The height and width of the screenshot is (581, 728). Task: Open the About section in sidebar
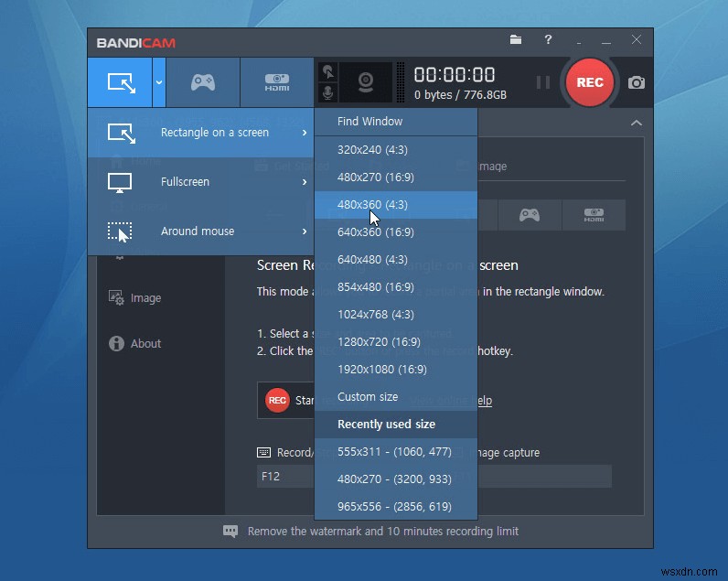pyautogui.click(x=145, y=344)
